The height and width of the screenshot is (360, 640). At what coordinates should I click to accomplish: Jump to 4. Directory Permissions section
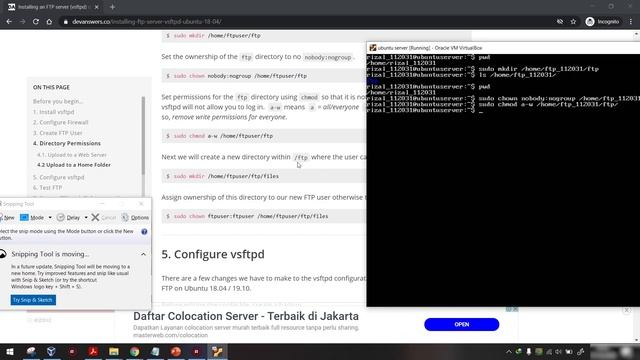point(67,143)
